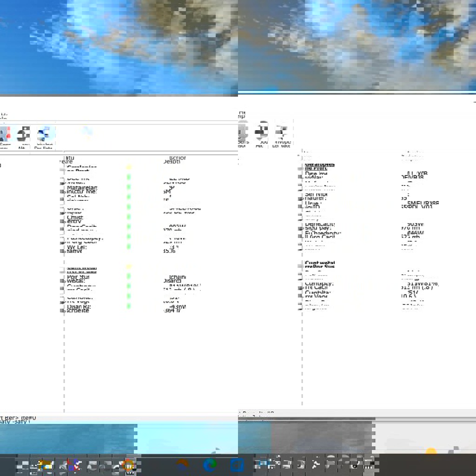Open the Help menu
The height and width of the screenshot is (476, 476).
[241, 115]
